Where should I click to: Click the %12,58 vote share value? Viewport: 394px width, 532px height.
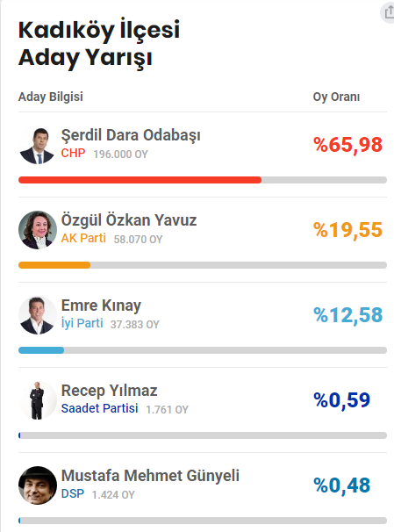(347, 315)
